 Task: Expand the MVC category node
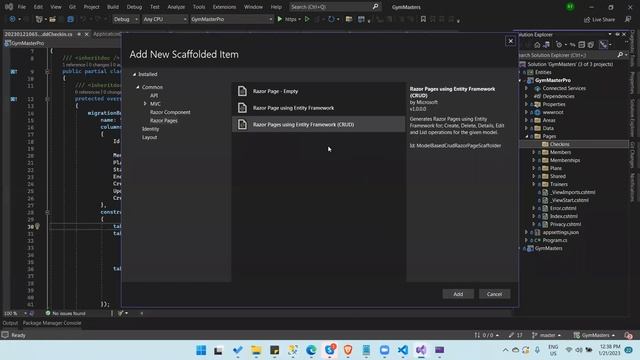[x=145, y=104]
